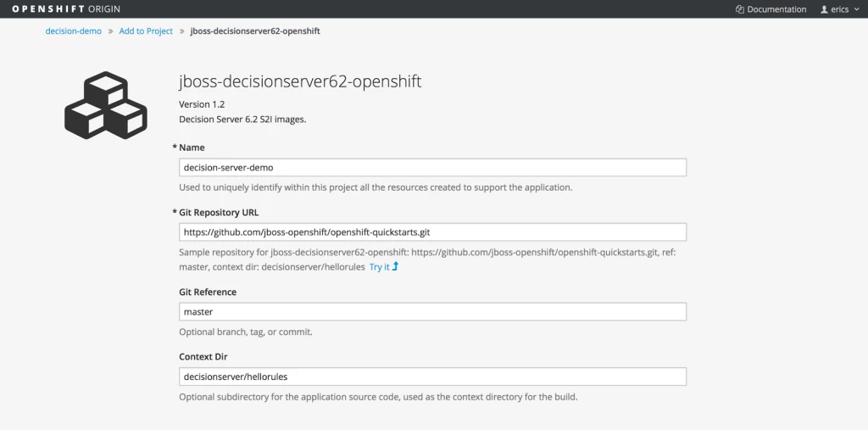Click the Name field label
Viewport: 868px width, 430px height.
click(x=192, y=148)
